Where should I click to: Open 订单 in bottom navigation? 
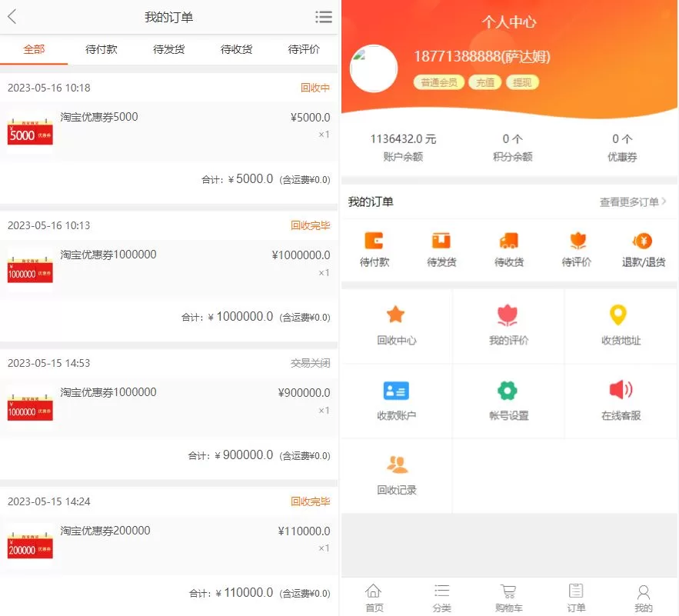[577, 598]
